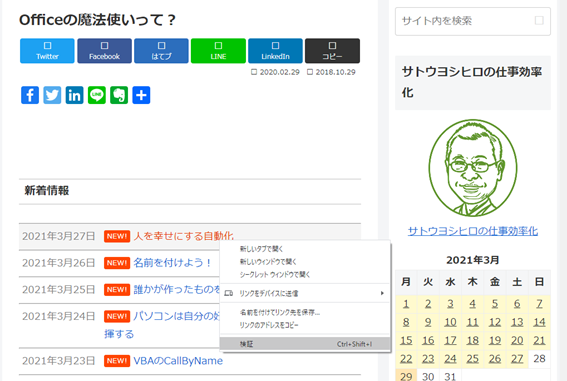Screen dimensions: 567x381
Task: Click the green LINE chat bubble icon
Action: click(97, 95)
